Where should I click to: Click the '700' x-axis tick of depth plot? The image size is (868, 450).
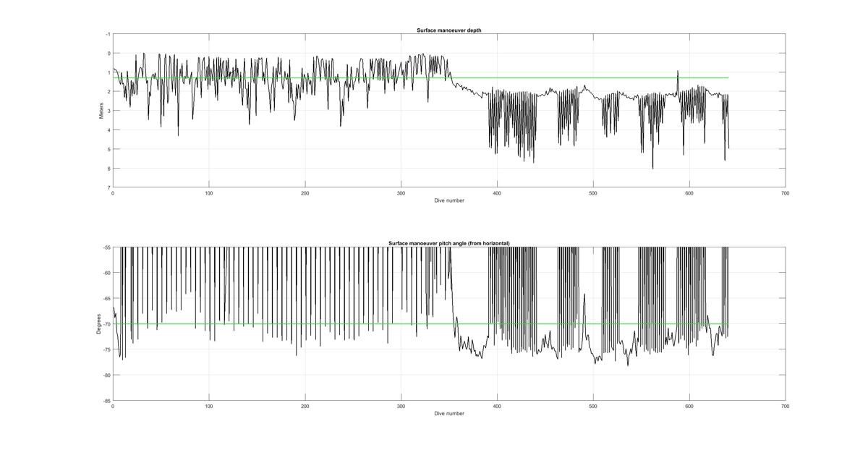(785, 193)
